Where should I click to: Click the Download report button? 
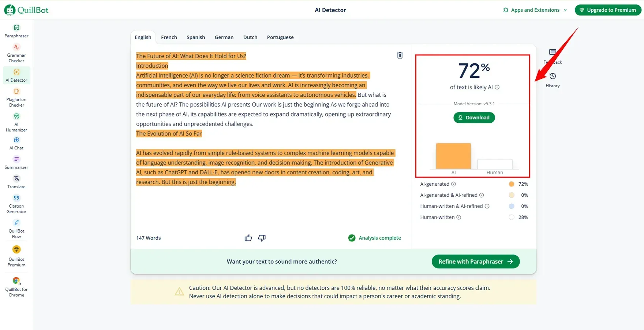tap(474, 118)
